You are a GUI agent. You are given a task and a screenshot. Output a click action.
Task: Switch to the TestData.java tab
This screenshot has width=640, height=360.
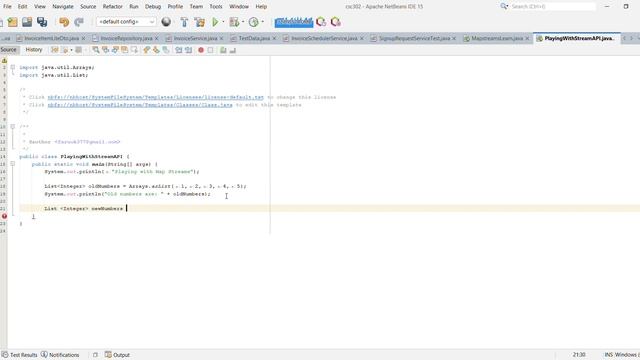pos(254,38)
